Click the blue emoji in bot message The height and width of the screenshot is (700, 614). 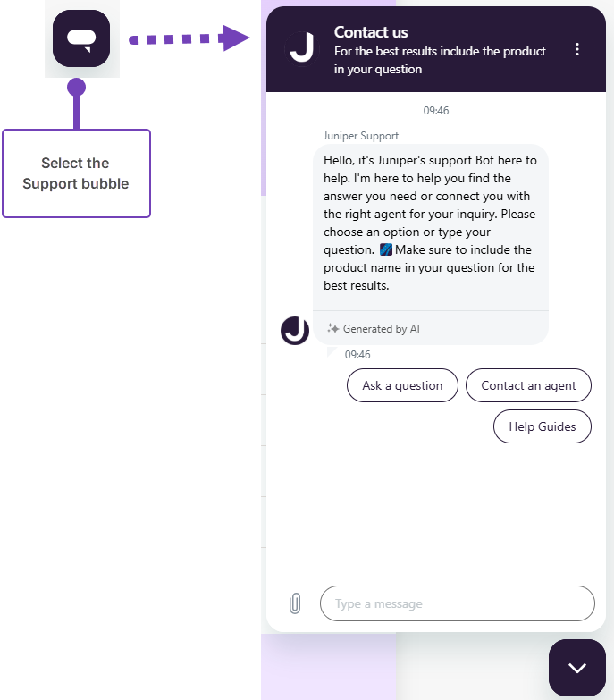point(386,249)
